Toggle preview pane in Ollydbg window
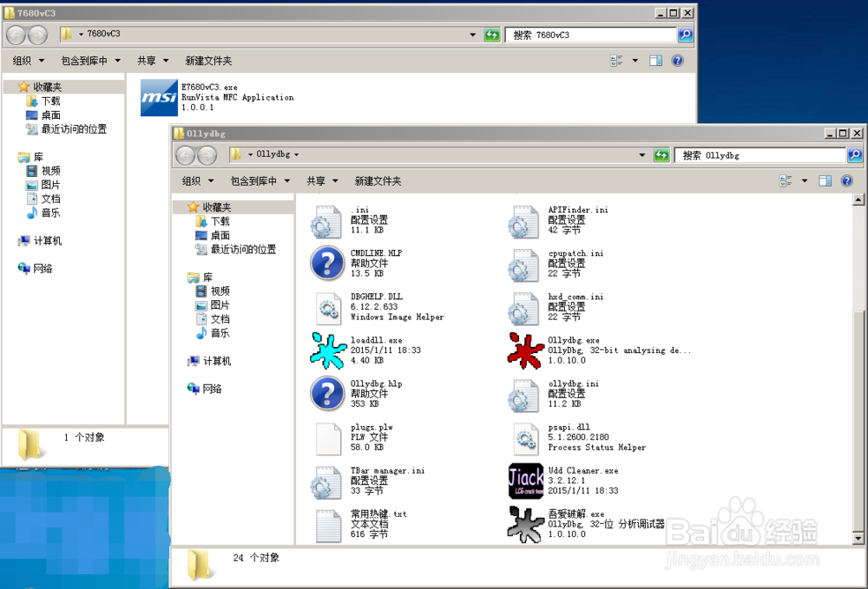Screen dimensions: 868x589 825,180
